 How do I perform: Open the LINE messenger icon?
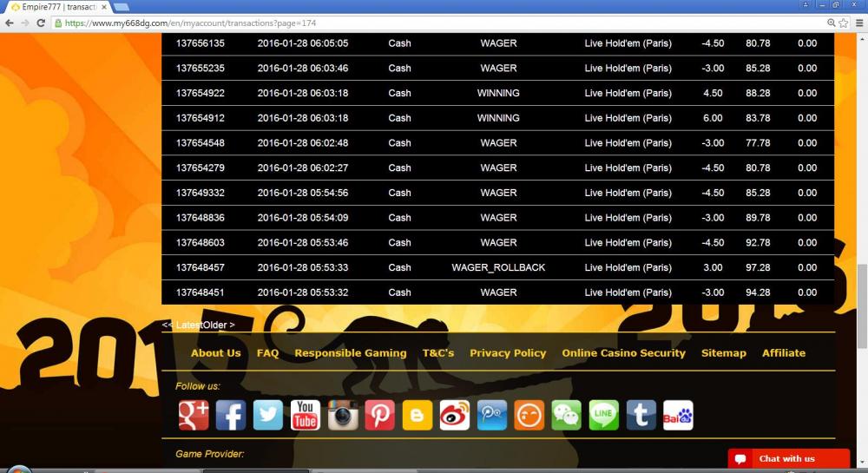(x=603, y=415)
